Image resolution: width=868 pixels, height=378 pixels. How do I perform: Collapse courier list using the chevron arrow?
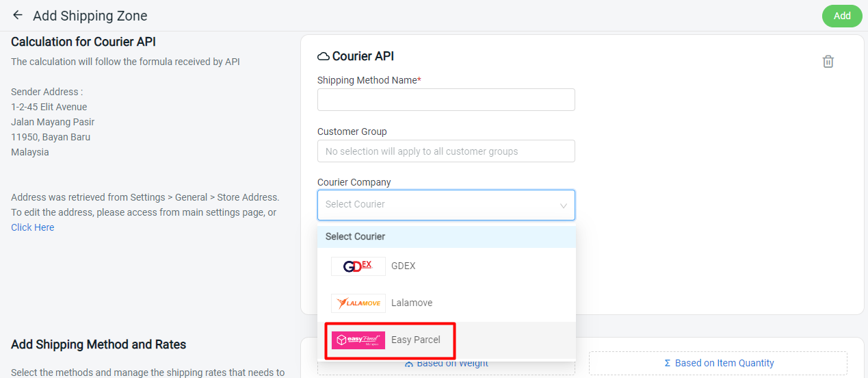(564, 205)
